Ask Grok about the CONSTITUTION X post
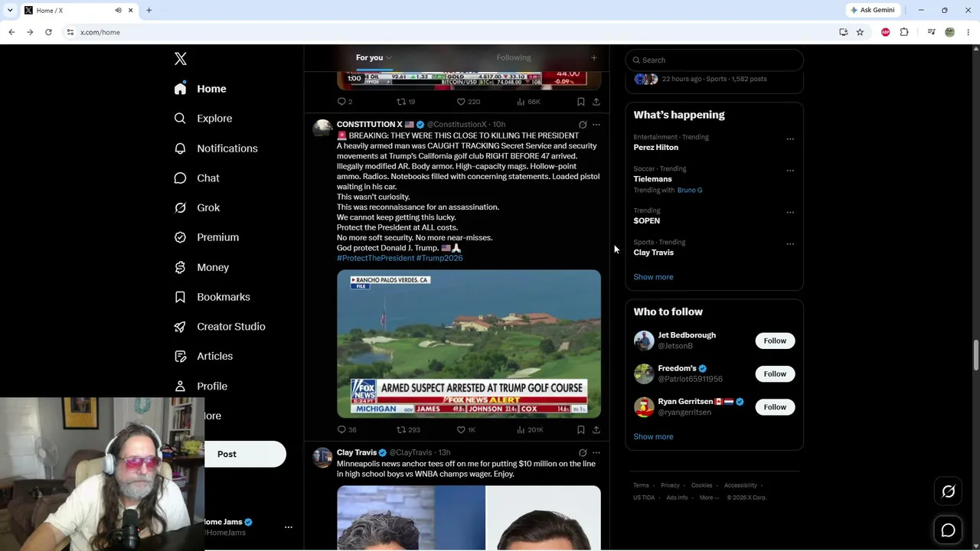 coord(583,125)
